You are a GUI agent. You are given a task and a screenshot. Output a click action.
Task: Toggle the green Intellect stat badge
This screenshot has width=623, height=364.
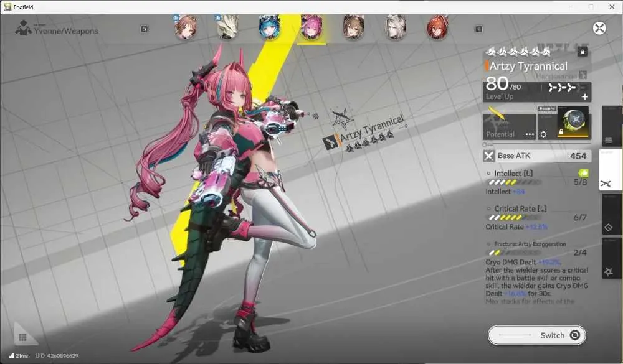pos(583,173)
